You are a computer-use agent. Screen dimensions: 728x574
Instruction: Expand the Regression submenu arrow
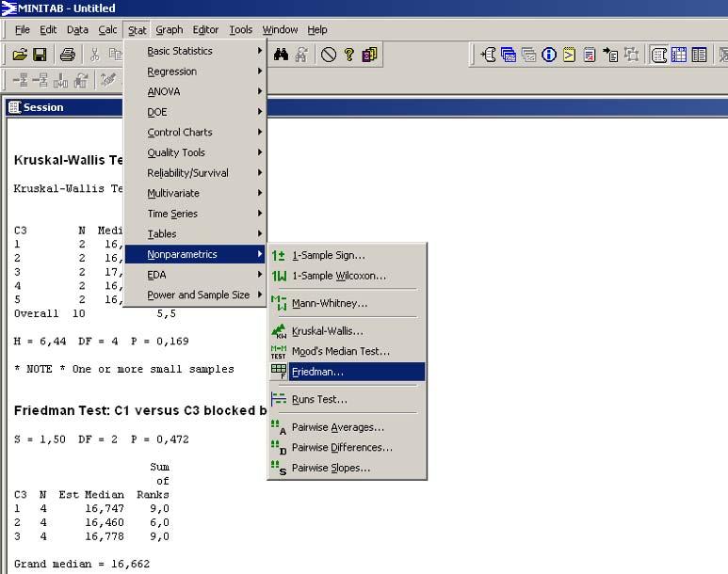point(260,71)
